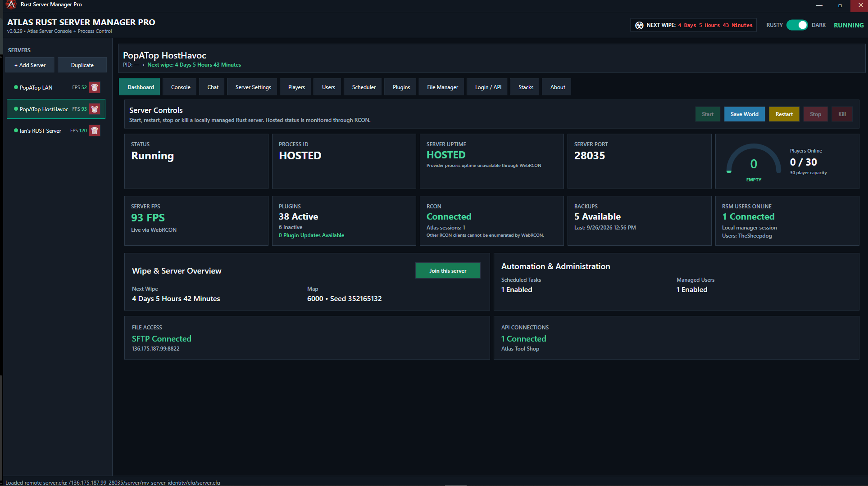This screenshot has width=868, height=486.
Task: Toggle the RUSTY/DARK theme switch
Action: pos(797,25)
